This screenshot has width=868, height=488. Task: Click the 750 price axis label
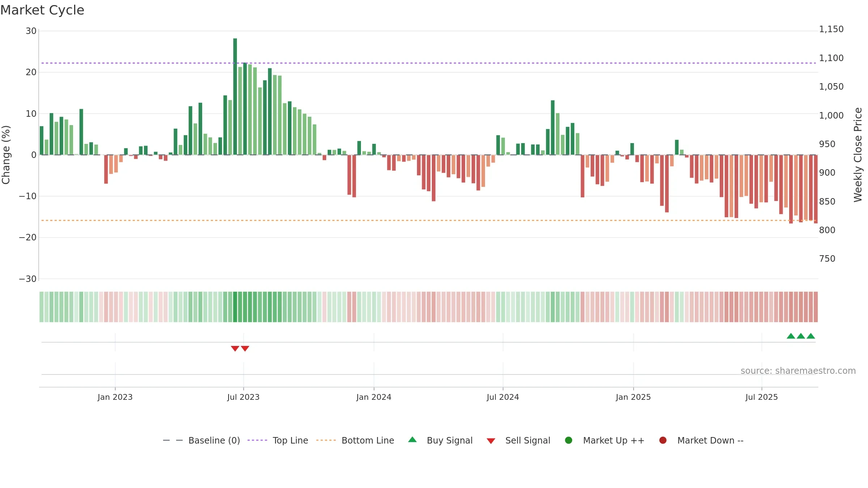pyautogui.click(x=827, y=259)
